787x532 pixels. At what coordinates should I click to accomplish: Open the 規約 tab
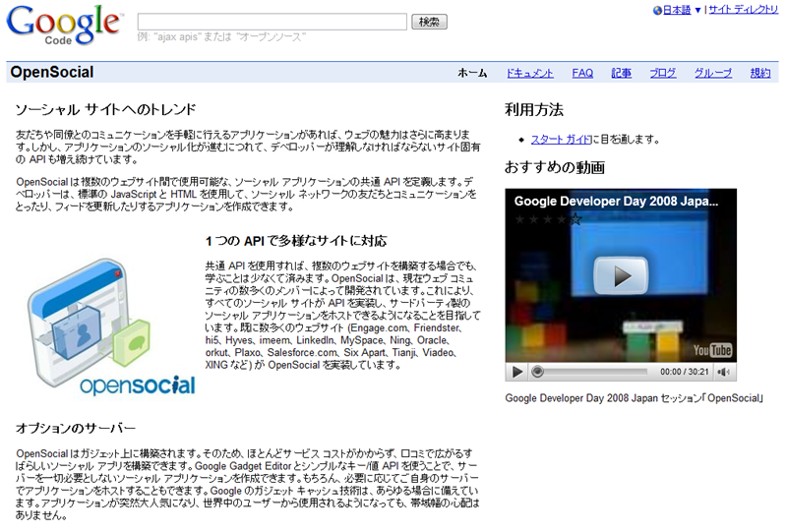pos(760,74)
